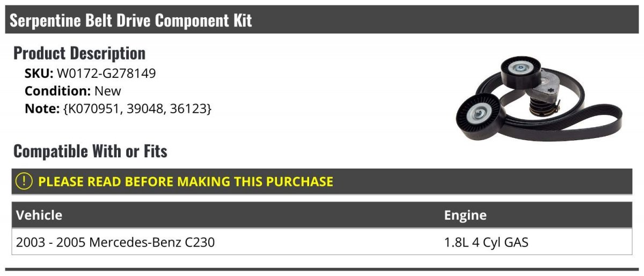Click the Serpentine Belt Drive Component Kit title

click(131, 20)
